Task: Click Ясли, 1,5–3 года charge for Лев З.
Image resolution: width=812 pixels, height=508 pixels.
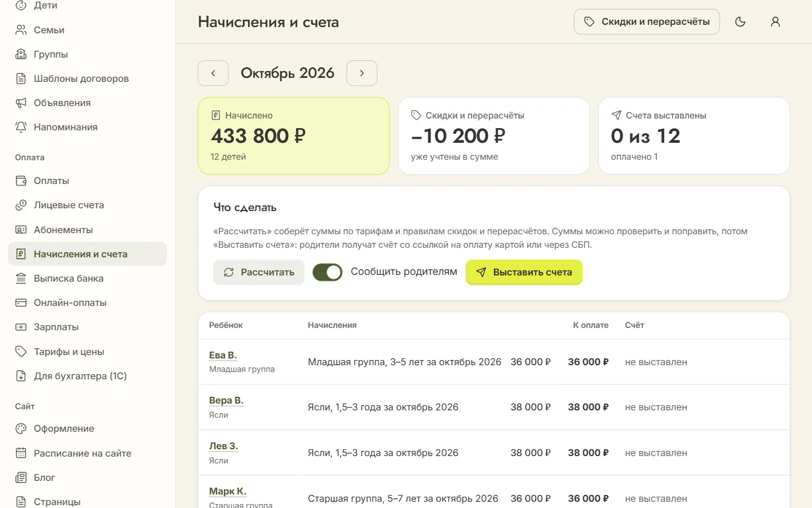Action: point(383,453)
